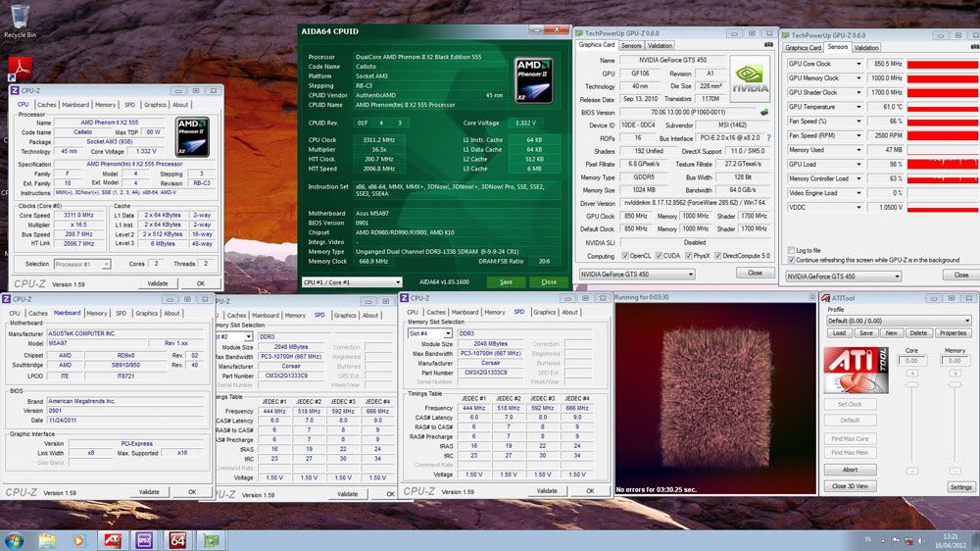The image size is (980, 551).
Task: Open the CPU #1 / Core #1 dropdown in AIDA64
Action: point(352,282)
